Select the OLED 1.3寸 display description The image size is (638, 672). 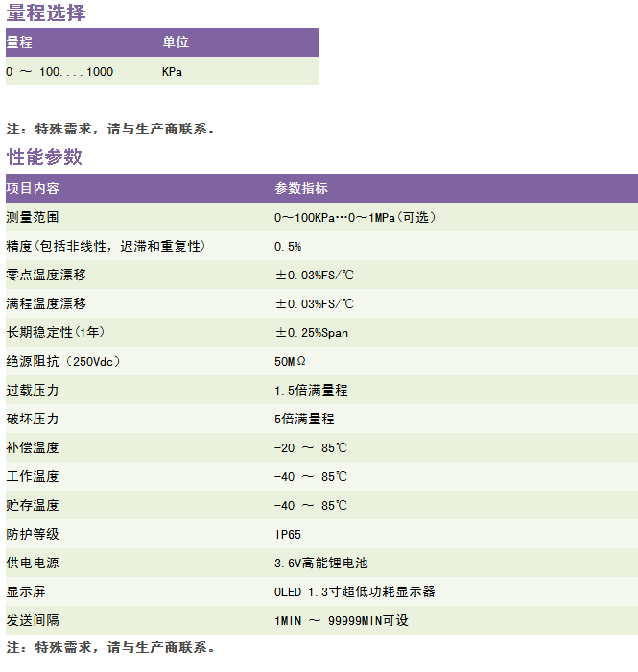pos(354,592)
